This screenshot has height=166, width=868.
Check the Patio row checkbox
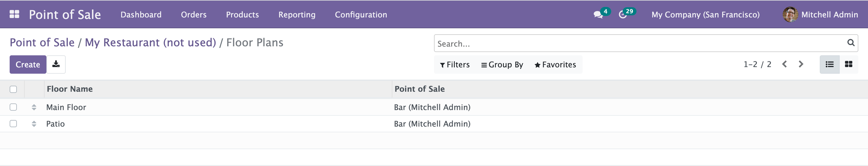[13, 124]
